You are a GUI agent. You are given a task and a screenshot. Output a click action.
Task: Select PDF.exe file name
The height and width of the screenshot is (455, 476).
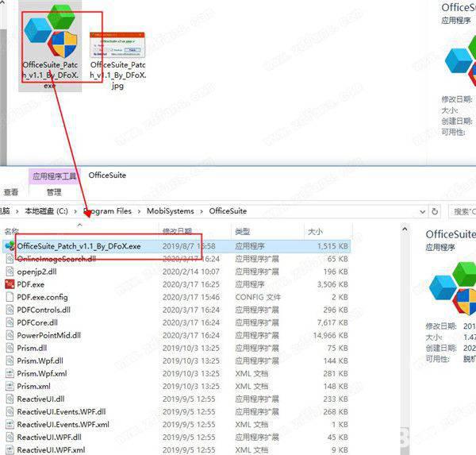point(31,284)
